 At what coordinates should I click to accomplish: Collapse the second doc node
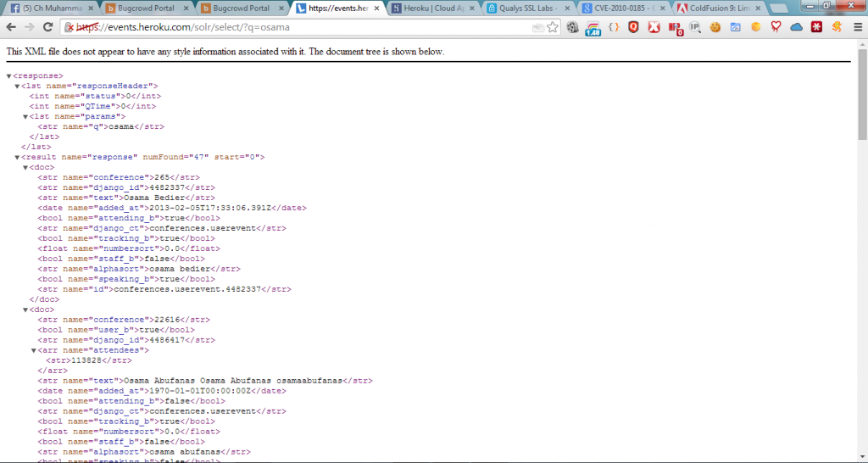[x=25, y=310]
